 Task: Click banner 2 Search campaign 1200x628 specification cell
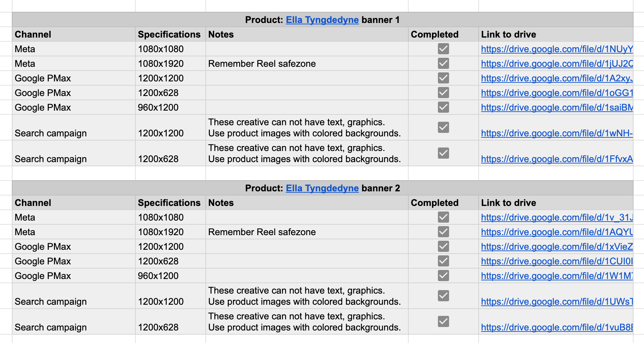click(x=171, y=322)
